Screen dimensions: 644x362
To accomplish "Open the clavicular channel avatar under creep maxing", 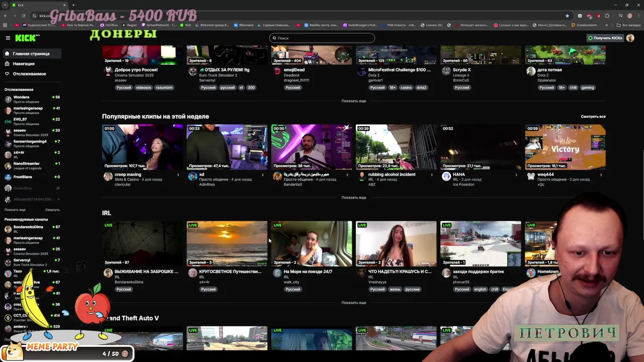I will click(x=108, y=176).
